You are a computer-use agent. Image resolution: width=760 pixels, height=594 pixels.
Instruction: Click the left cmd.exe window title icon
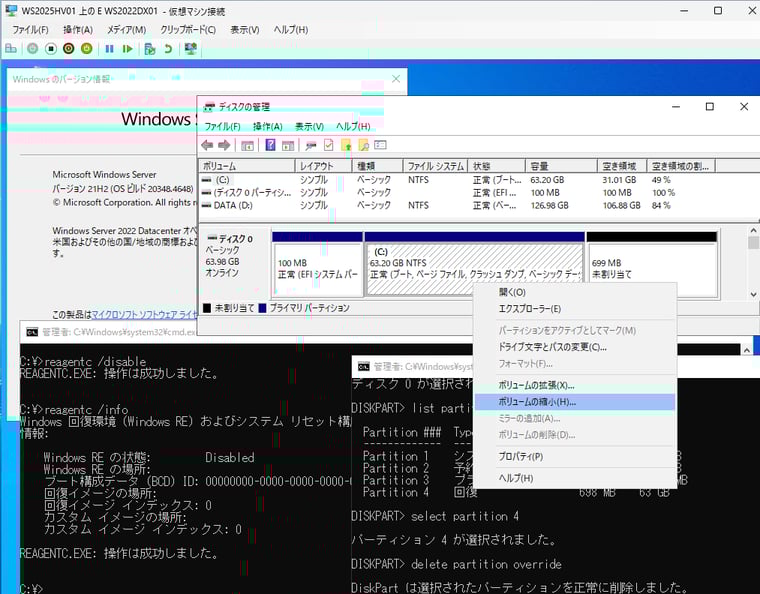(32, 332)
